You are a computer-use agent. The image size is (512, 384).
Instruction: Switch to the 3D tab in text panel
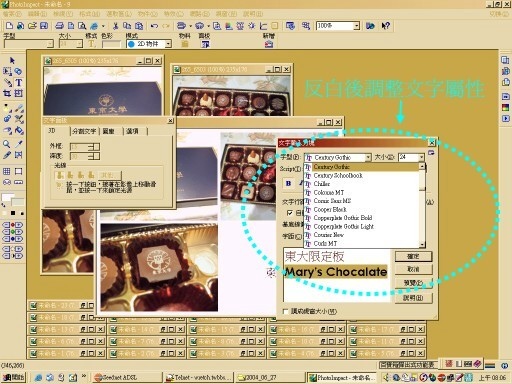pos(52,131)
